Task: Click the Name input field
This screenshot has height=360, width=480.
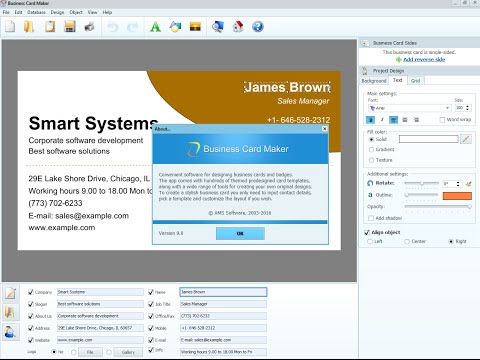Action: (x=223, y=292)
